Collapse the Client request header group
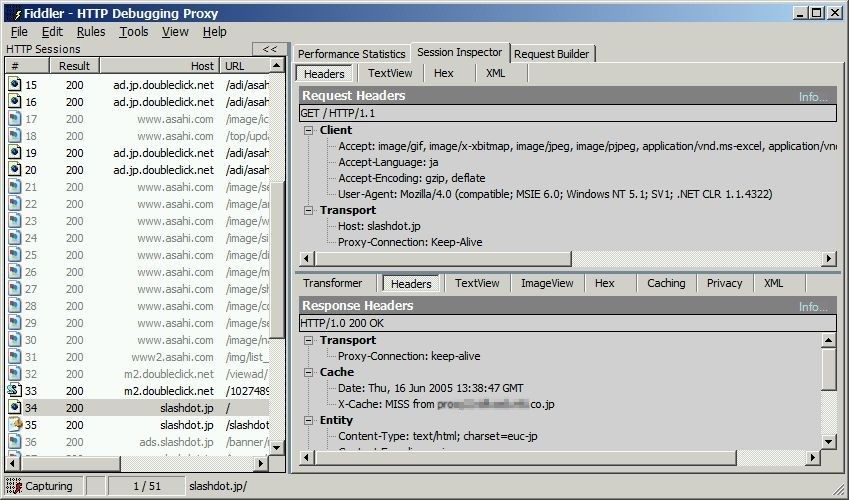Screen dimensions: 849x500 (x=309, y=130)
